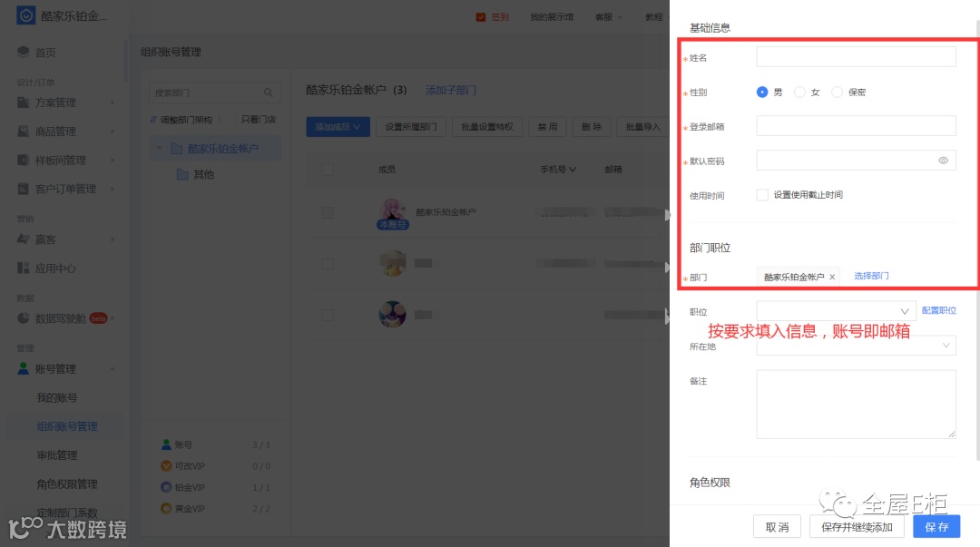Screen dimensions: 980x547
Task: Click the 数据驾驶舱 pie chart icon
Action: tap(23, 318)
